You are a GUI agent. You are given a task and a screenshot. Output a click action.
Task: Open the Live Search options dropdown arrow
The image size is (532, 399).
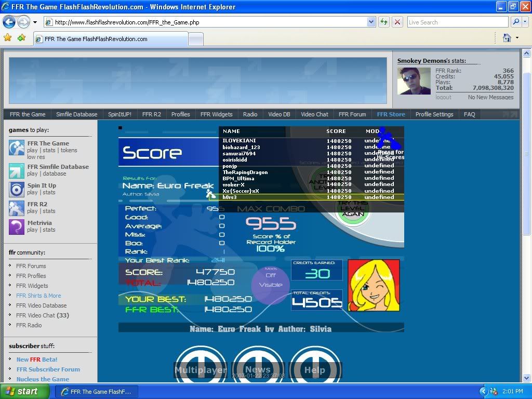tap(525, 22)
